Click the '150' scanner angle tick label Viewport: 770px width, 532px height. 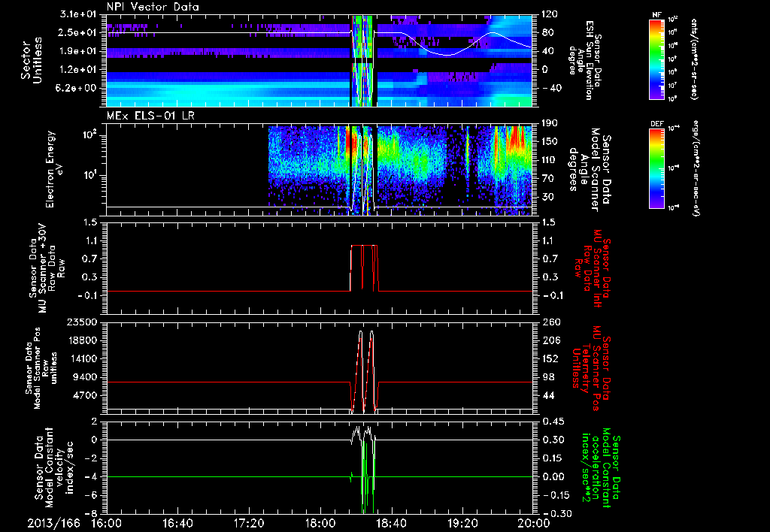click(550, 142)
